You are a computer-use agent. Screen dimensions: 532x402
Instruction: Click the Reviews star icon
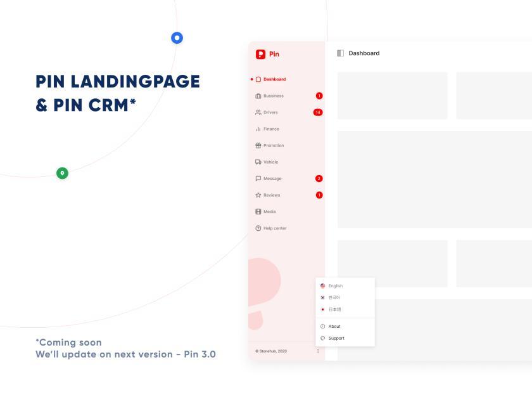(x=258, y=195)
